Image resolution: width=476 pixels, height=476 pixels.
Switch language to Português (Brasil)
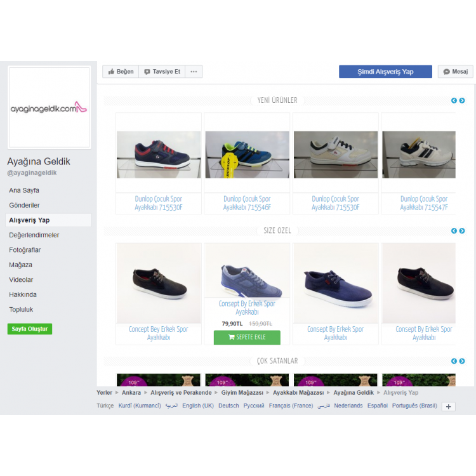[414, 406]
